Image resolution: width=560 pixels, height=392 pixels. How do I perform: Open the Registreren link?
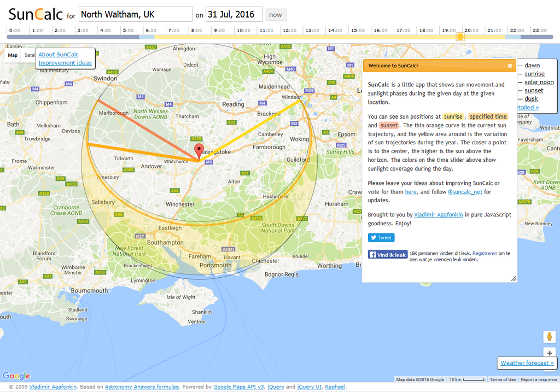tap(485, 253)
